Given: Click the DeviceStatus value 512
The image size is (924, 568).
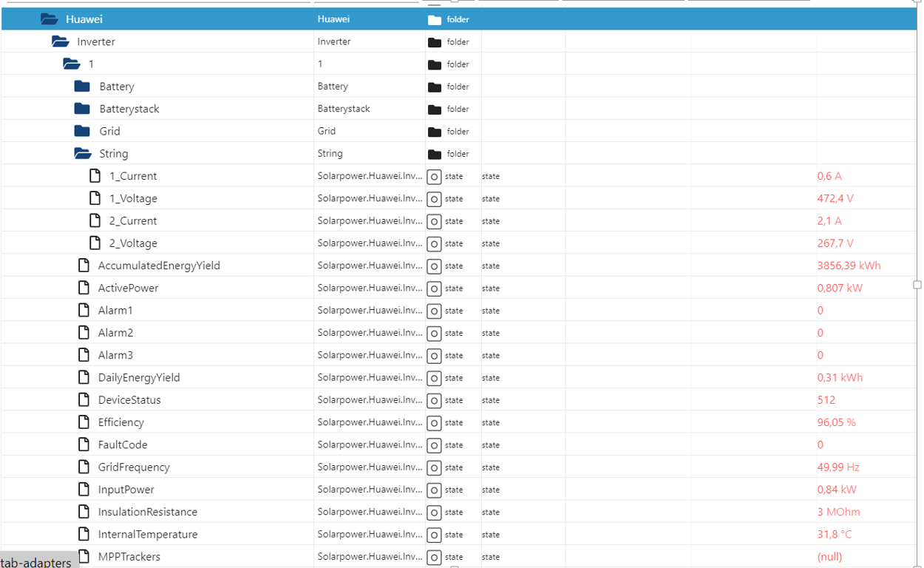Looking at the screenshot, I should [826, 399].
